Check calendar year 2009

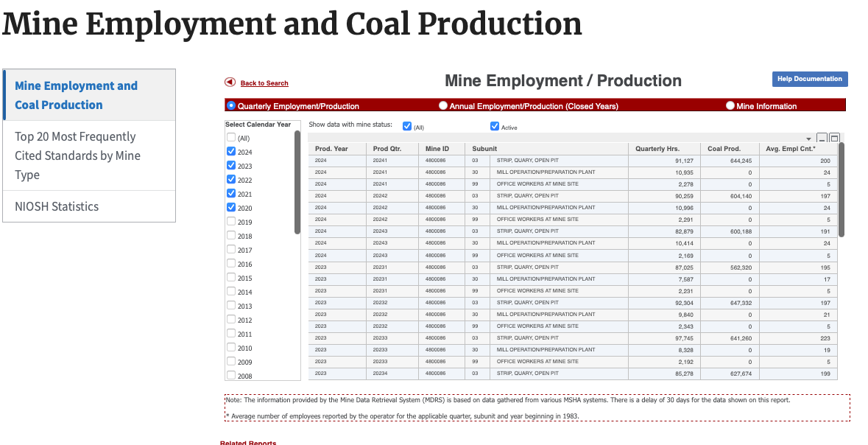[231, 361]
